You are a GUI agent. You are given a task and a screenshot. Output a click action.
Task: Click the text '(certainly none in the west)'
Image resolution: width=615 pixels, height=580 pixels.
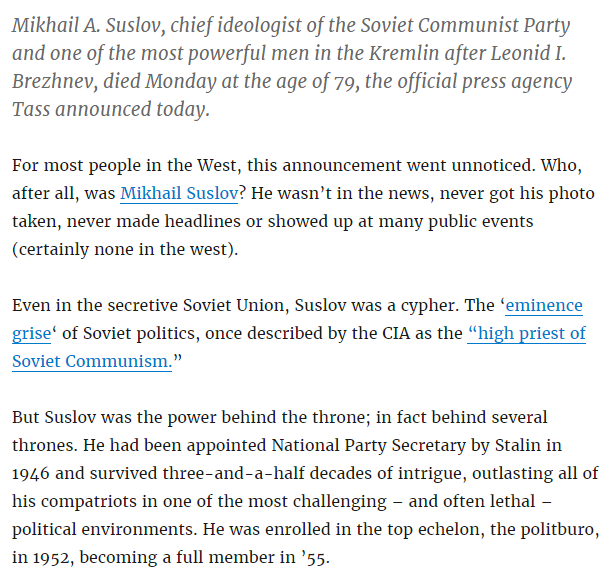125,249
